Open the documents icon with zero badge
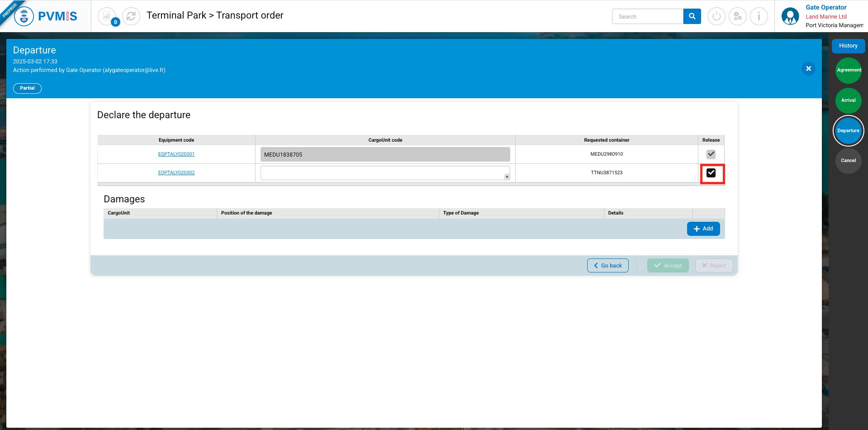This screenshot has height=430, width=868. (x=107, y=17)
